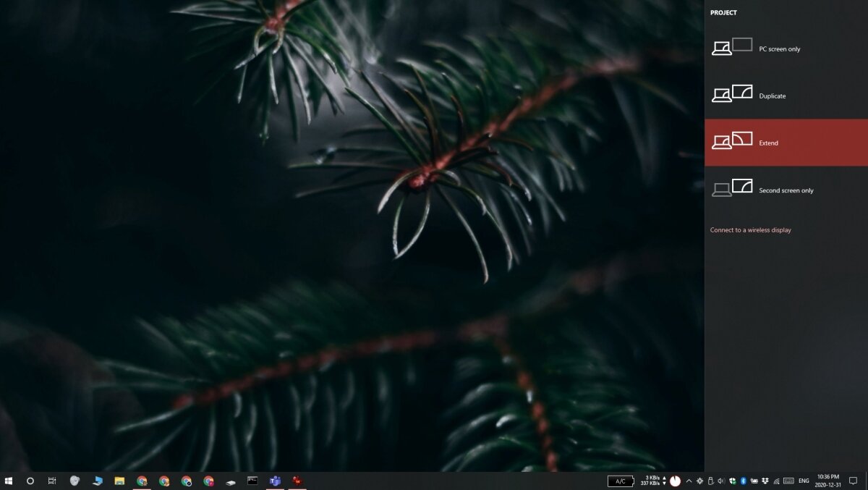
Task: Open the ENG language selector
Action: point(804,481)
